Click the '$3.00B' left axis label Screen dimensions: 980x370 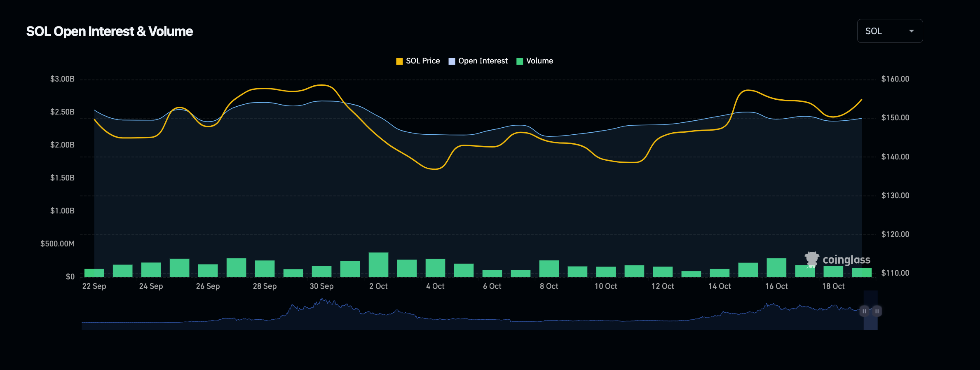tap(62, 79)
